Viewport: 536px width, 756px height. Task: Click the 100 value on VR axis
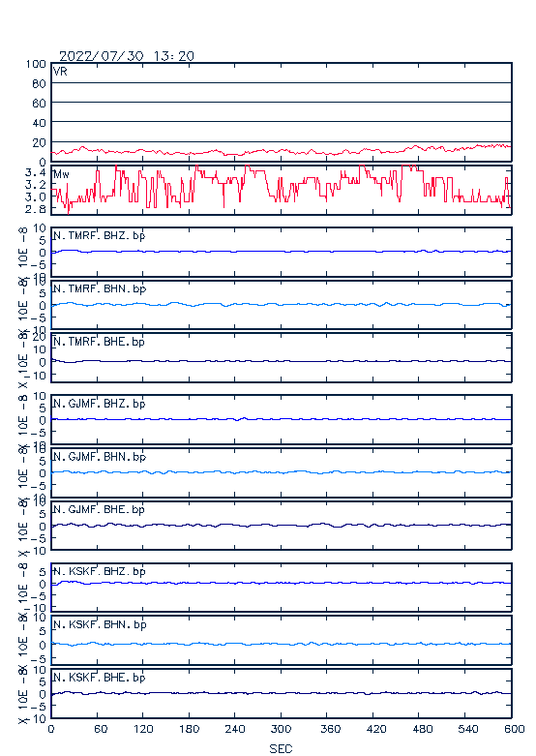pyautogui.click(x=36, y=64)
